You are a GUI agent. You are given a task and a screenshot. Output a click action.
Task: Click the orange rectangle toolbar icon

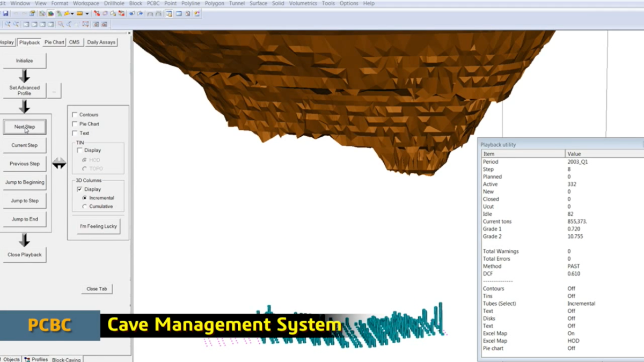(x=79, y=13)
